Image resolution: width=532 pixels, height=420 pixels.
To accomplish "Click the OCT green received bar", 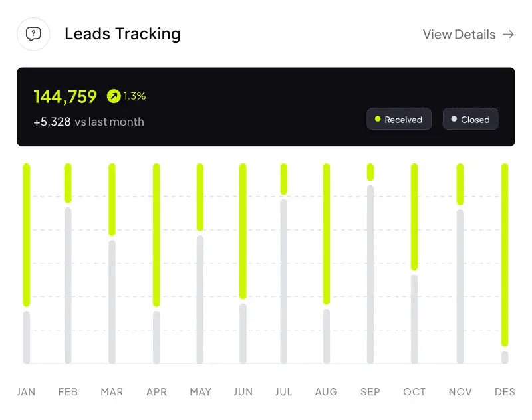I will point(414,217).
